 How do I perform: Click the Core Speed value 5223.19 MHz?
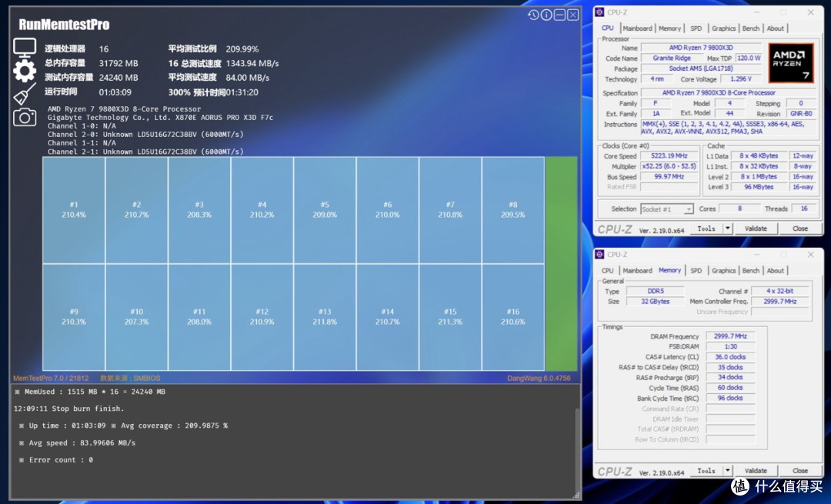[x=669, y=155]
